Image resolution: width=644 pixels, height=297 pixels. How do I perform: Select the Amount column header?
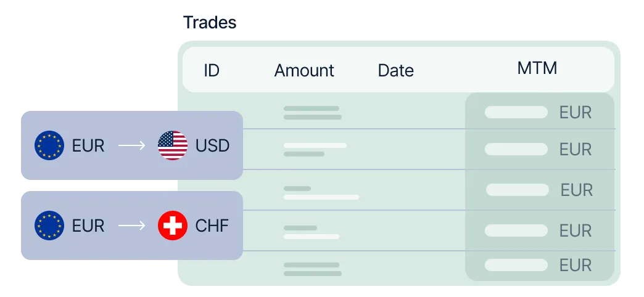[304, 71]
